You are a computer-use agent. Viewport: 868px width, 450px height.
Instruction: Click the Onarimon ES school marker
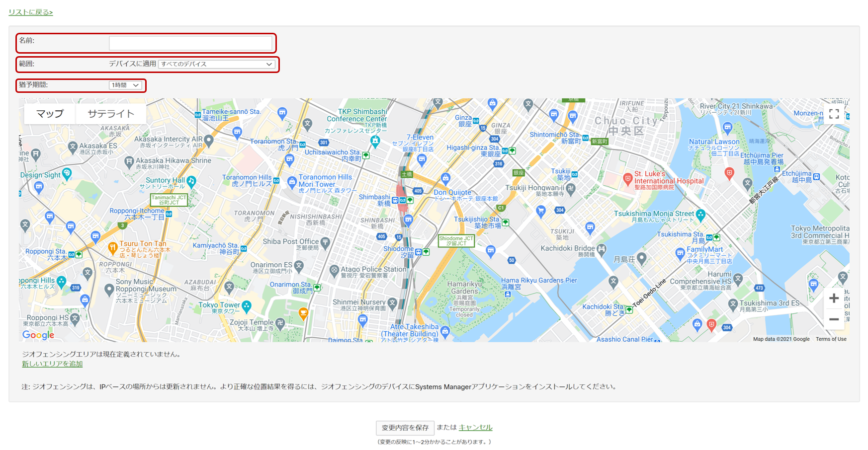[299, 266]
